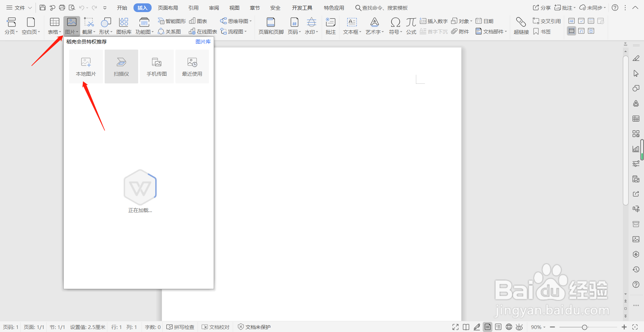Insert the AB text form field

point(572,21)
